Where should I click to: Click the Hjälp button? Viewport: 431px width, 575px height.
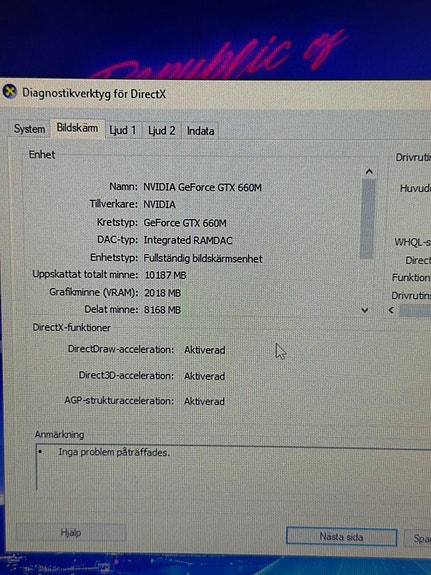click(x=71, y=532)
